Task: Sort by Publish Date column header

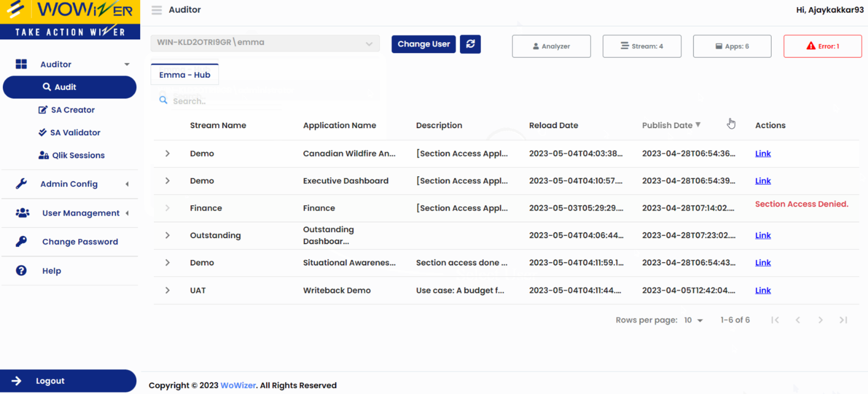Action: pos(667,125)
